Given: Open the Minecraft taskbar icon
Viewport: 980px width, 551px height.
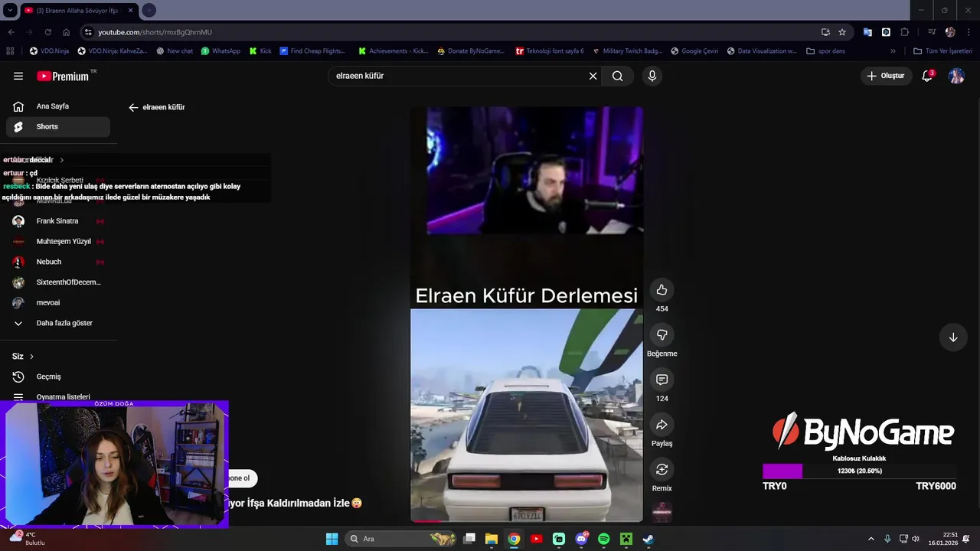Looking at the screenshot, I should tap(626, 539).
